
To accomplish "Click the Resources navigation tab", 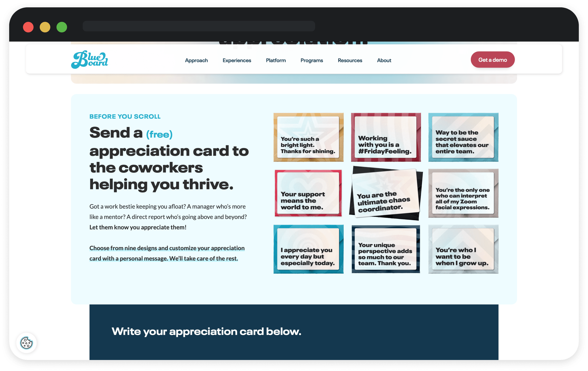I will click(350, 60).
